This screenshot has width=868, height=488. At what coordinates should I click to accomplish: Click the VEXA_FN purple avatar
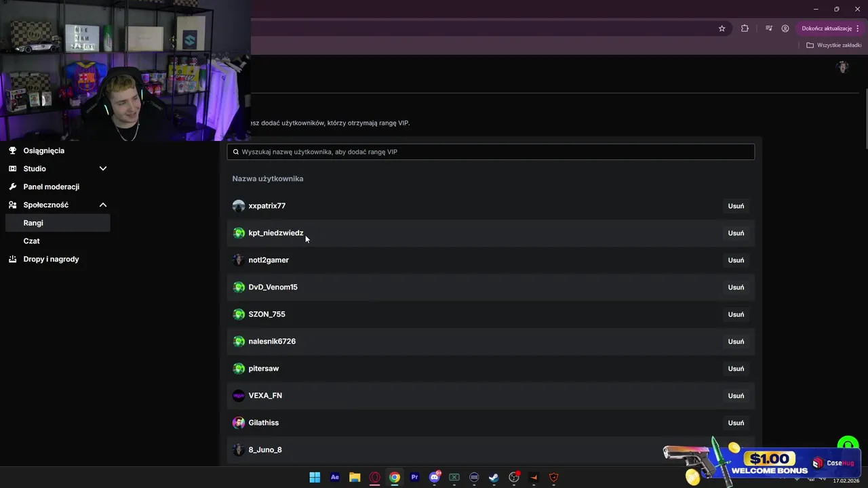tap(239, 396)
